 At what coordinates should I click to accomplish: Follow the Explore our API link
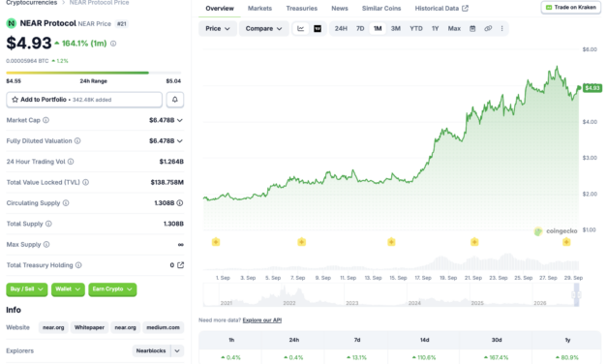click(x=262, y=320)
